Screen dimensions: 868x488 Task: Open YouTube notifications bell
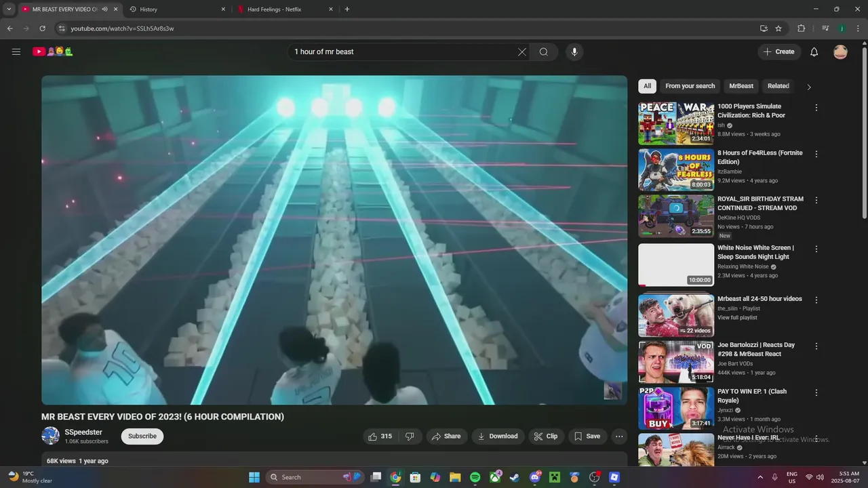[814, 52]
